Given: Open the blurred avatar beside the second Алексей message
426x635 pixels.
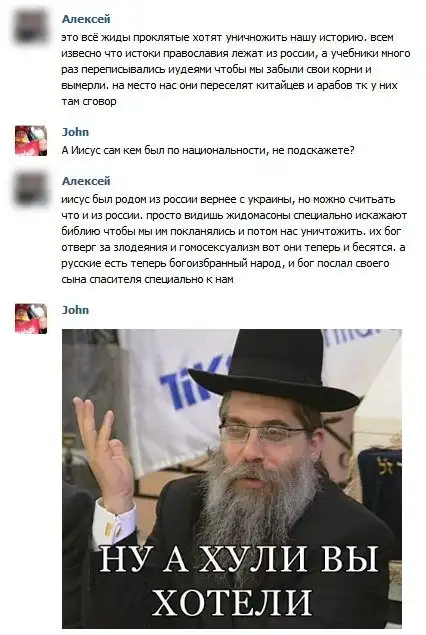Looking at the screenshot, I should pos(31,188).
